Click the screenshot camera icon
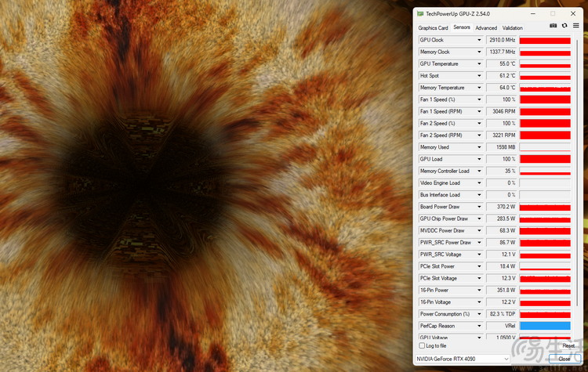The width and height of the screenshot is (588, 372). 554,26
